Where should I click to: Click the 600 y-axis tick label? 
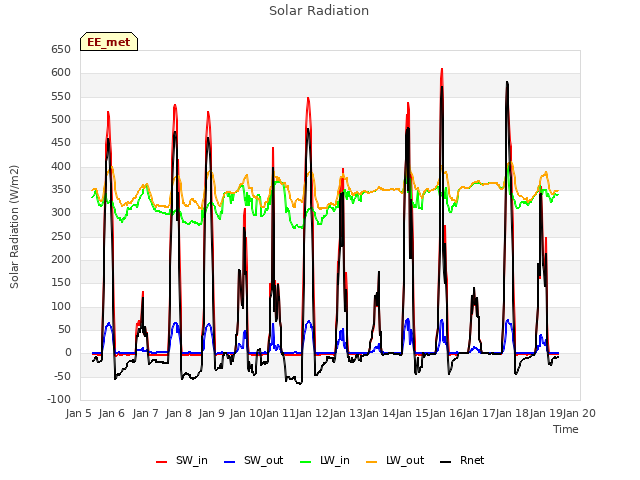61,73
